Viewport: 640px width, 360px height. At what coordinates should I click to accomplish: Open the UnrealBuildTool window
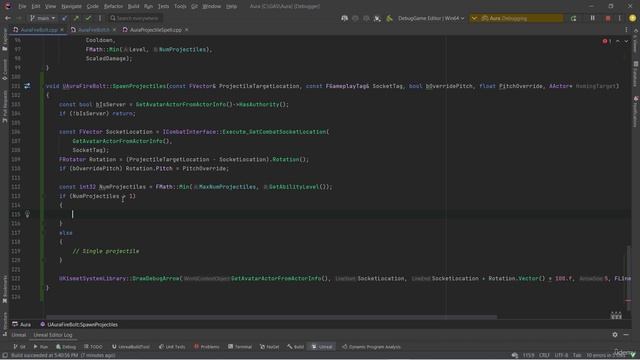131,347
